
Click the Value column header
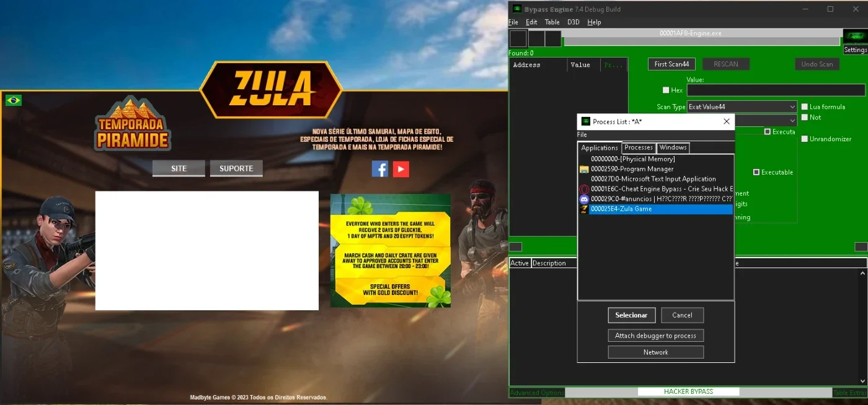click(x=584, y=64)
